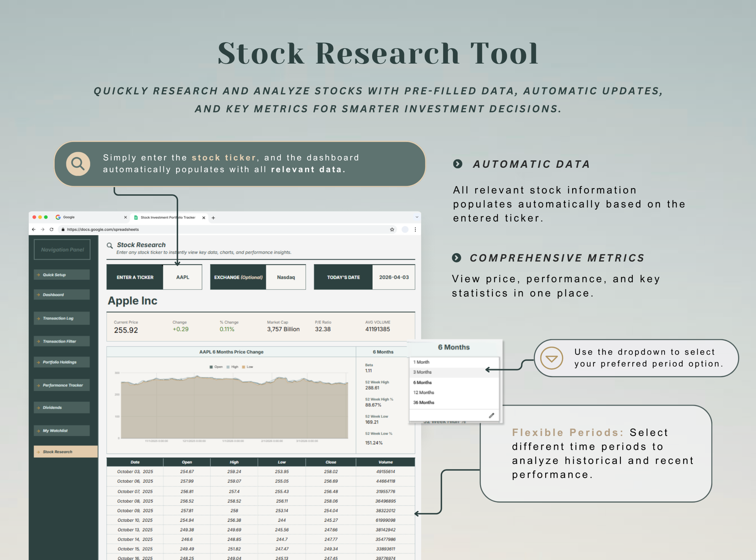The width and height of the screenshot is (756, 560).
Task: Select the 52 Week Low value 169.21
Action: 372,422
